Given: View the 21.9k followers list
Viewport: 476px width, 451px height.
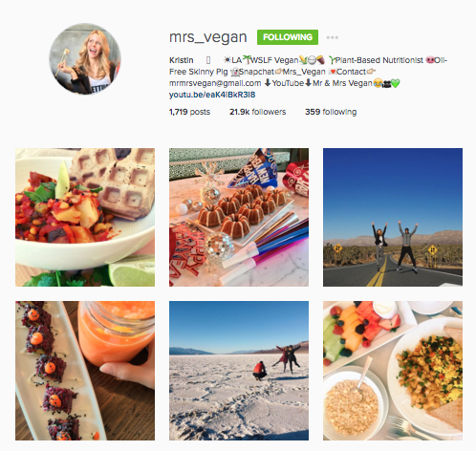Looking at the screenshot, I should coord(257,112).
